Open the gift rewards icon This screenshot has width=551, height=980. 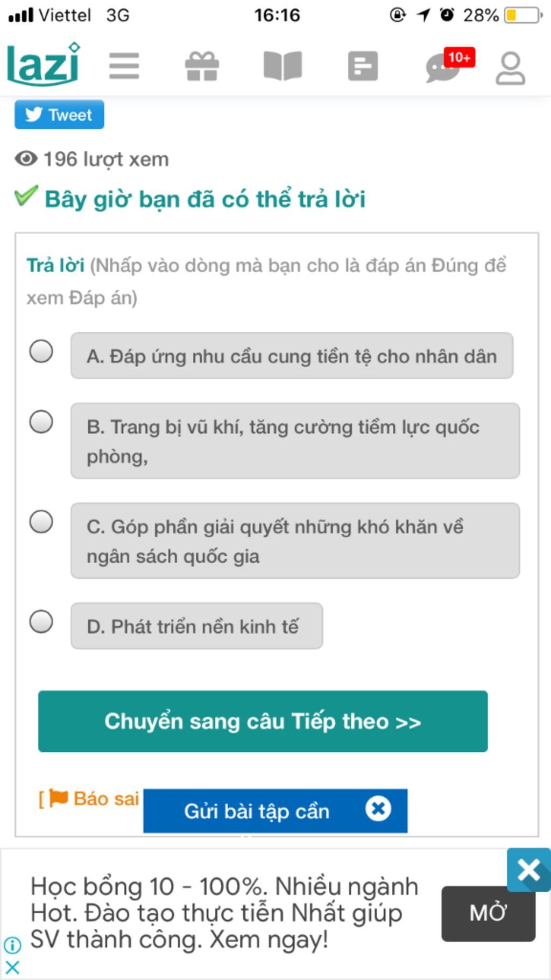click(x=202, y=66)
